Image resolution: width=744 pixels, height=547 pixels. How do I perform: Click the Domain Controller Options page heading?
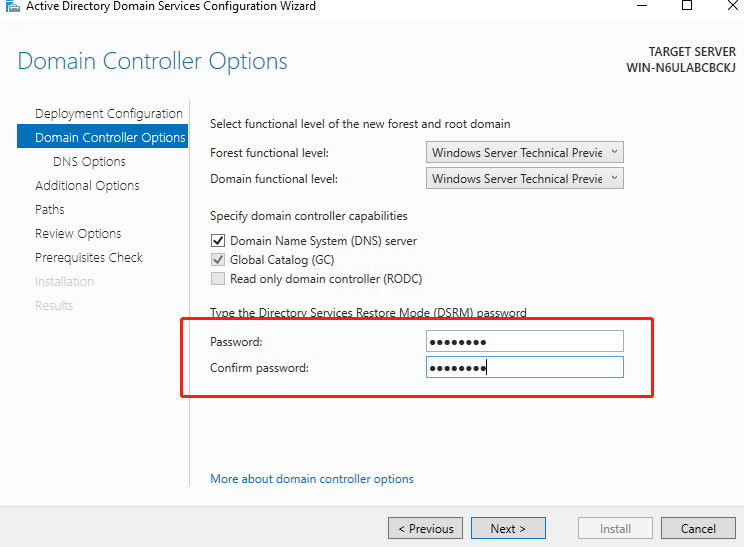[152, 61]
